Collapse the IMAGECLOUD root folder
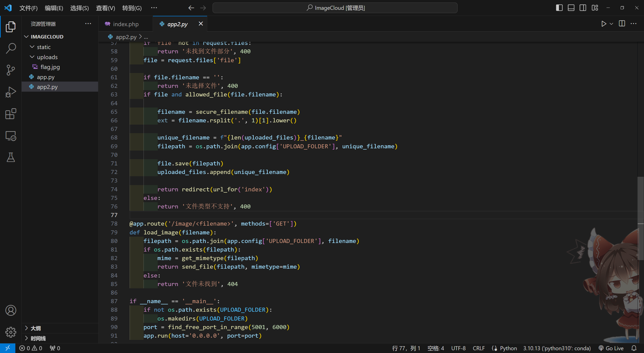This screenshot has height=353, width=644. click(x=26, y=37)
